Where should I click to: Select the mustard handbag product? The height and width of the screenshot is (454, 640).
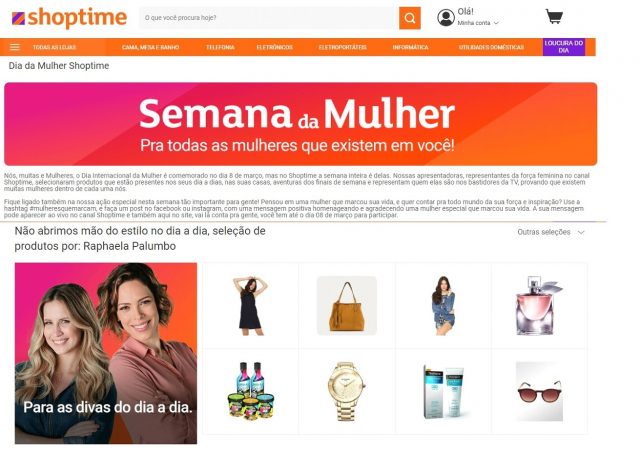pos(347,305)
